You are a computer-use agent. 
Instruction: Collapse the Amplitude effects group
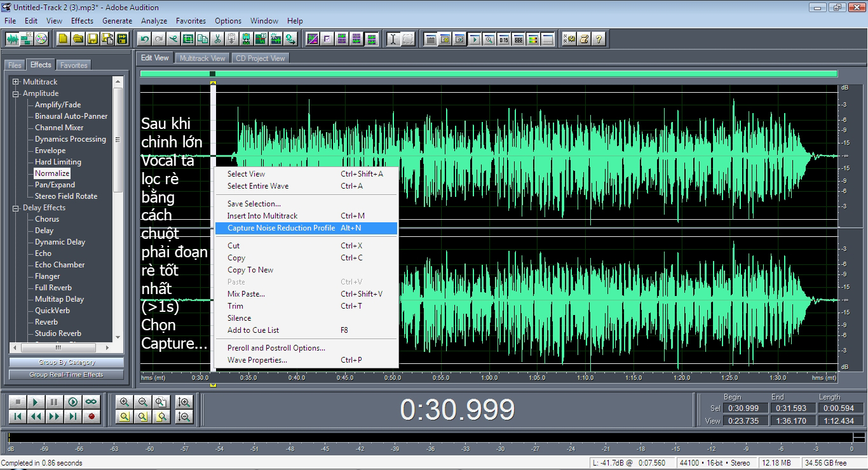tap(16, 93)
